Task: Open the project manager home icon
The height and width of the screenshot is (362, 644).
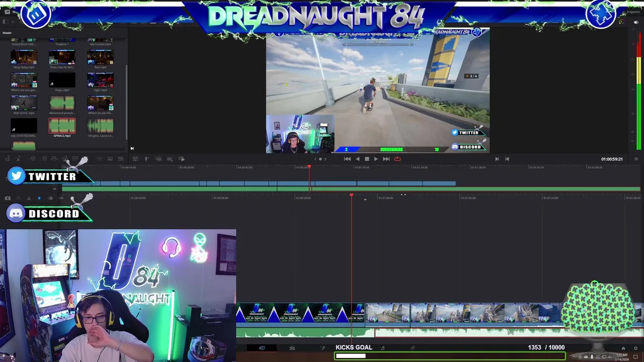Action: tap(623, 348)
